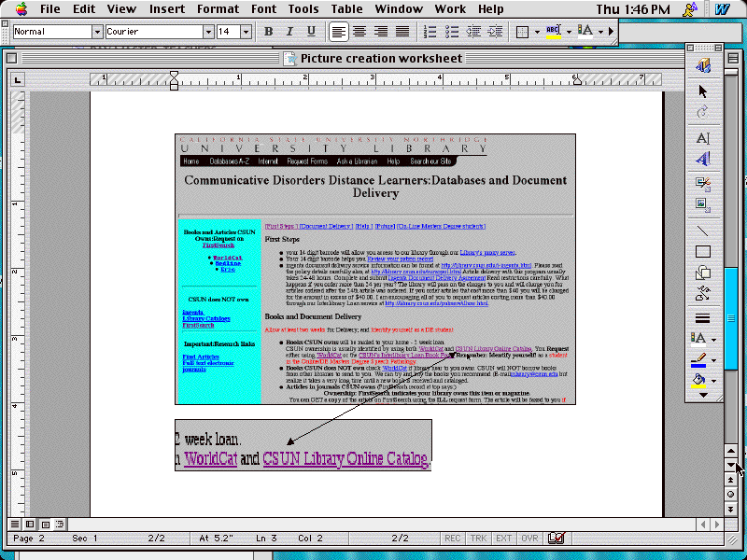The width and height of the screenshot is (747, 560).
Task: Insert picture from file icon
Action: [703, 205]
